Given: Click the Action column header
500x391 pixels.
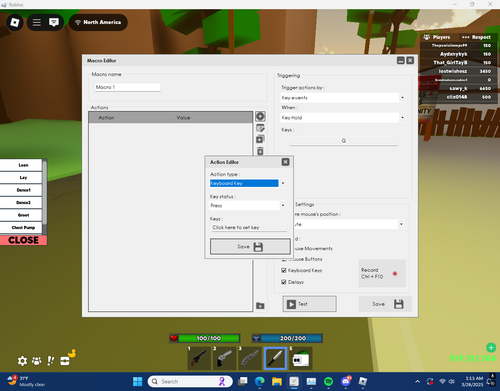Looking at the screenshot, I should coord(106,118).
